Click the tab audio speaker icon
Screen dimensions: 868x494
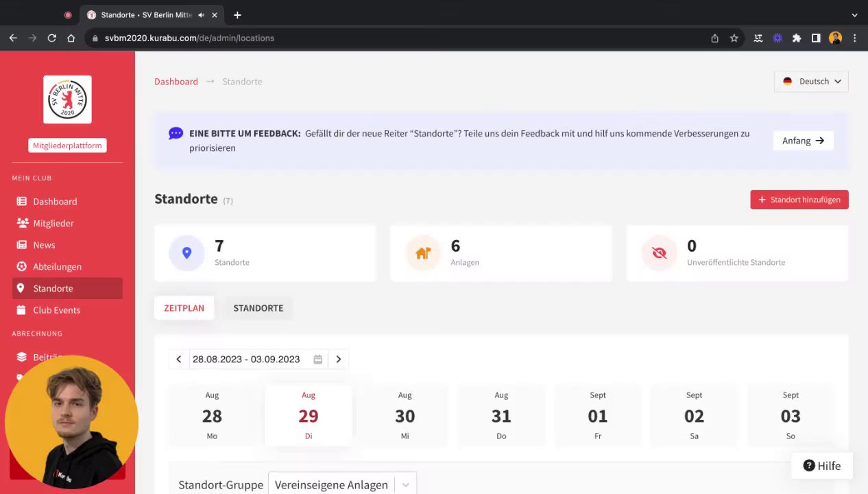point(202,15)
